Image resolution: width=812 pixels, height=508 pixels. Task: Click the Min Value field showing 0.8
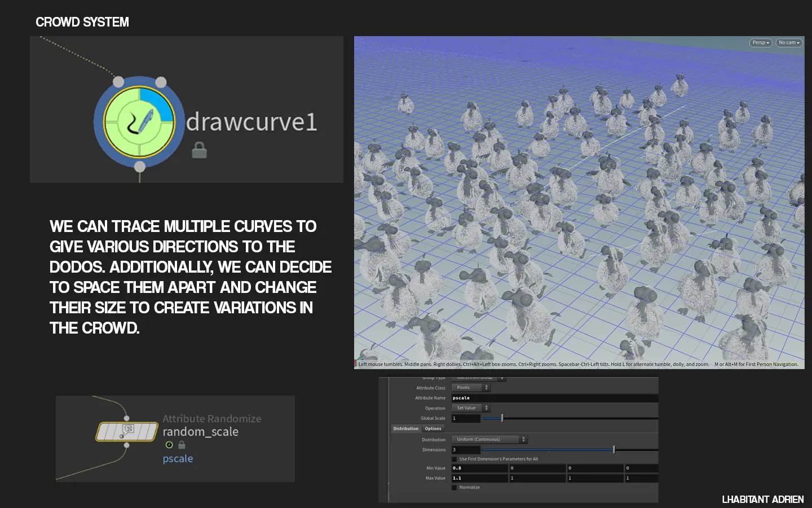click(480, 468)
